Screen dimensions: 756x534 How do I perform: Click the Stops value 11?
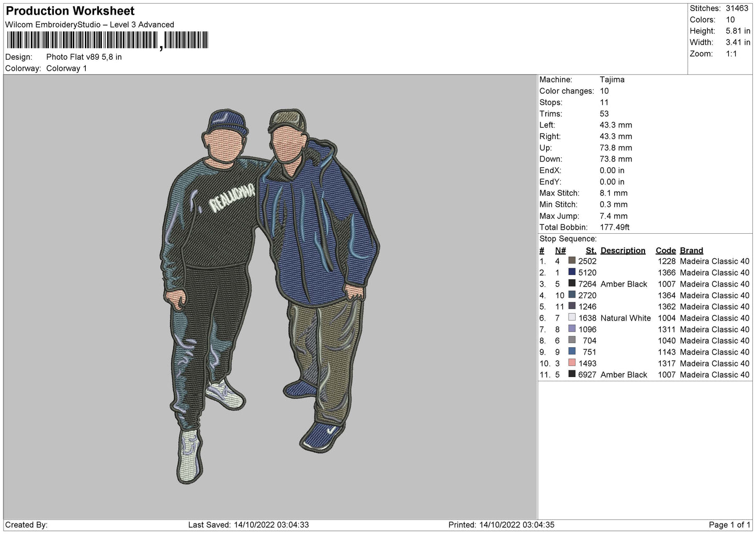click(604, 103)
